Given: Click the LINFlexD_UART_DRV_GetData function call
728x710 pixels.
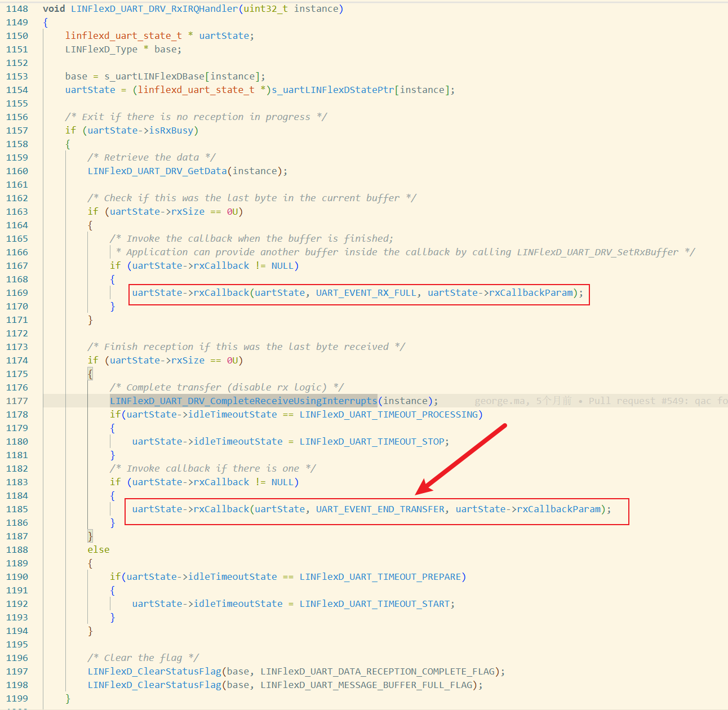Looking at the screenshot, I should (157, 171).
